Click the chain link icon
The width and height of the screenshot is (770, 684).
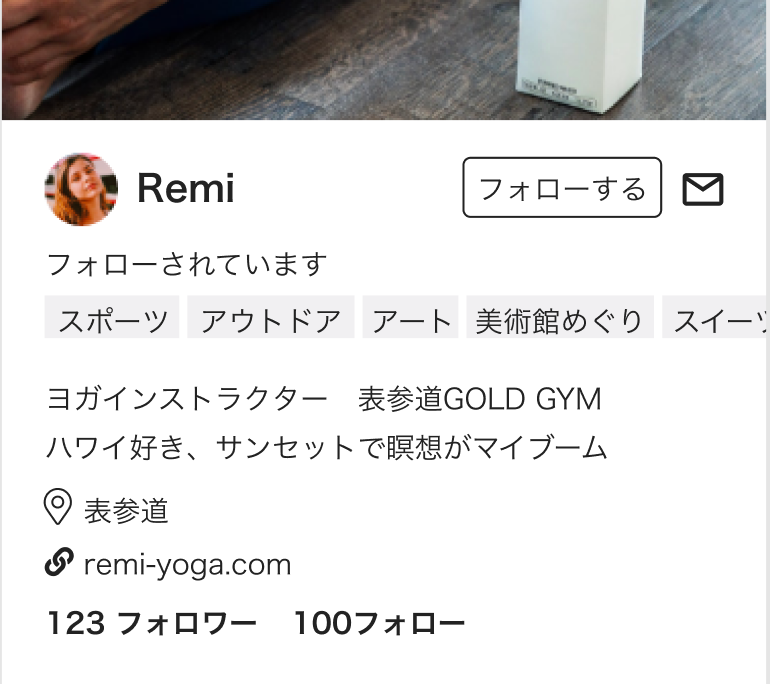[59, 561]
